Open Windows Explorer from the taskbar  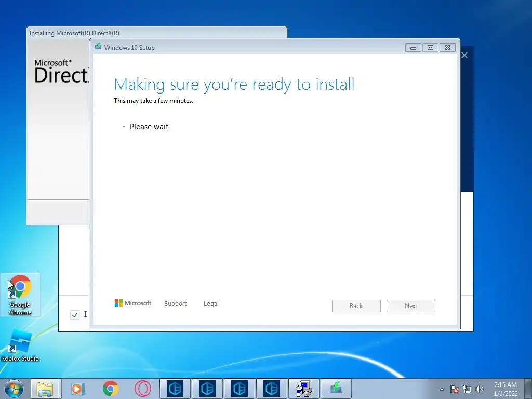click(45, 389)
